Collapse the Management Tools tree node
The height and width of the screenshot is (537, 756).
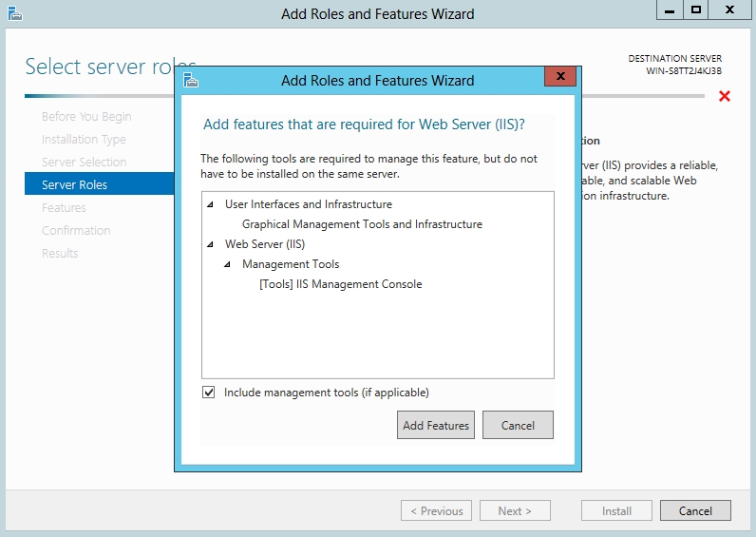[x=227, y=264]
